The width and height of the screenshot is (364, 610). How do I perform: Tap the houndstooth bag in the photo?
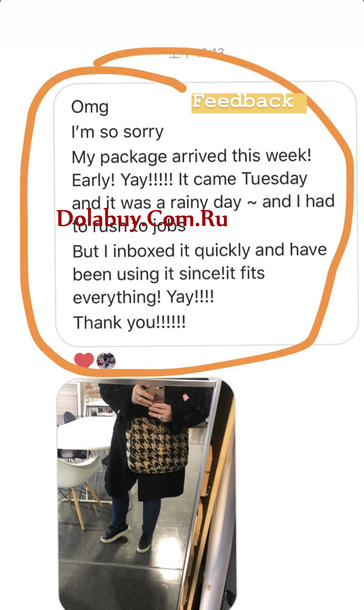157,446
